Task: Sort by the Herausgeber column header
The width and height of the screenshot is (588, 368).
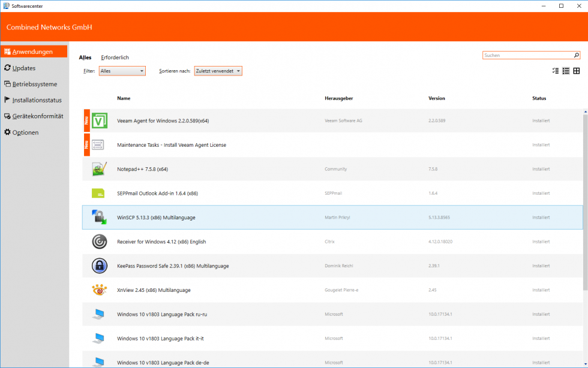Action: click(338, 98)
